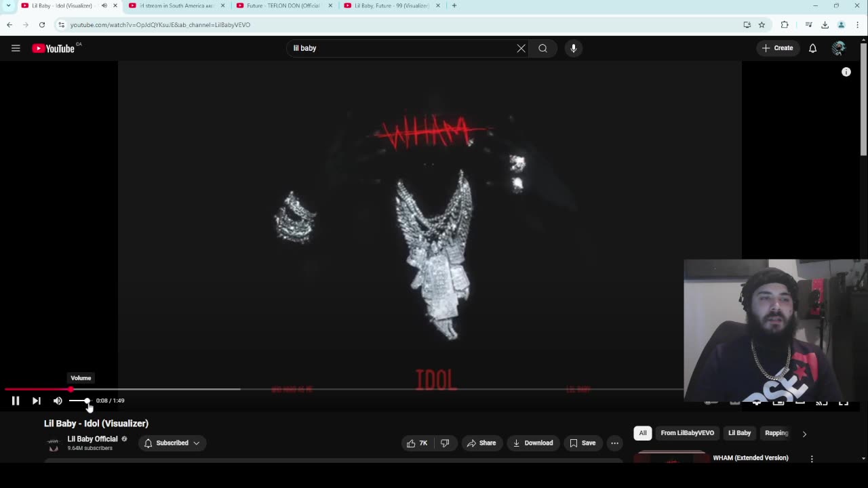Skip to the next video
Image resolution: width=868 pixels, height=488 pixels.
pos(37,401)
